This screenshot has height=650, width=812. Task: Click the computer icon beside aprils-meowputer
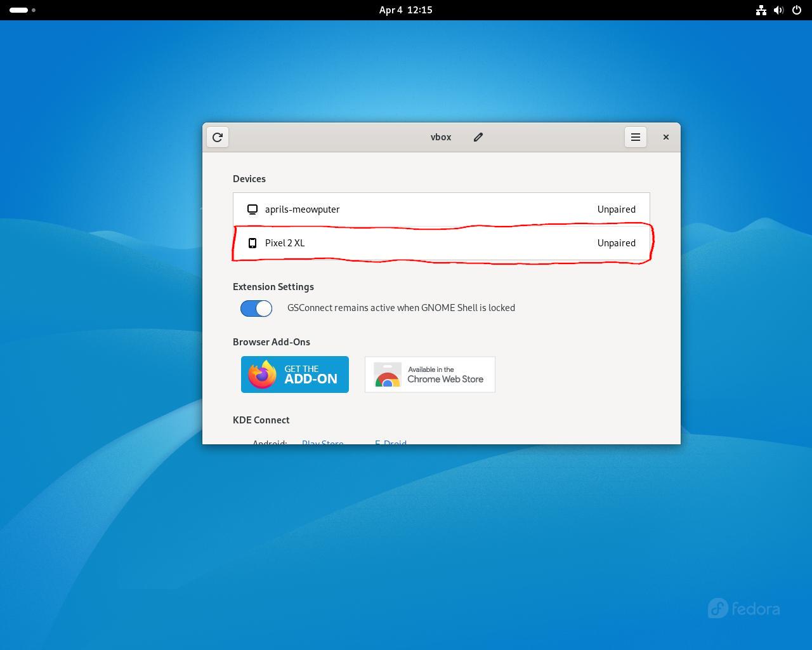click(x=252, y=209)
